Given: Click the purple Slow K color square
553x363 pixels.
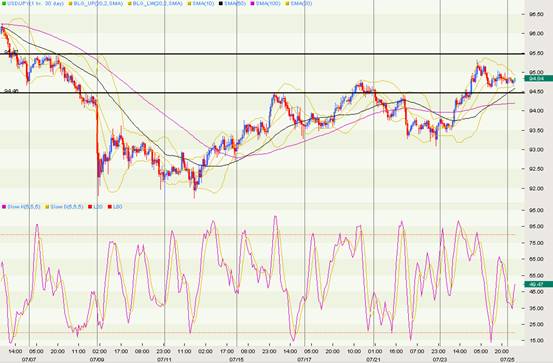Looking at the screenshot, I should point(4,206).
